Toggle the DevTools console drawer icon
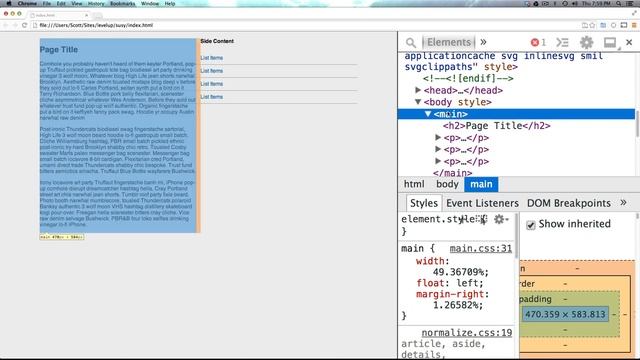This screenshot has height=360, width=640. tap(562, 42)
